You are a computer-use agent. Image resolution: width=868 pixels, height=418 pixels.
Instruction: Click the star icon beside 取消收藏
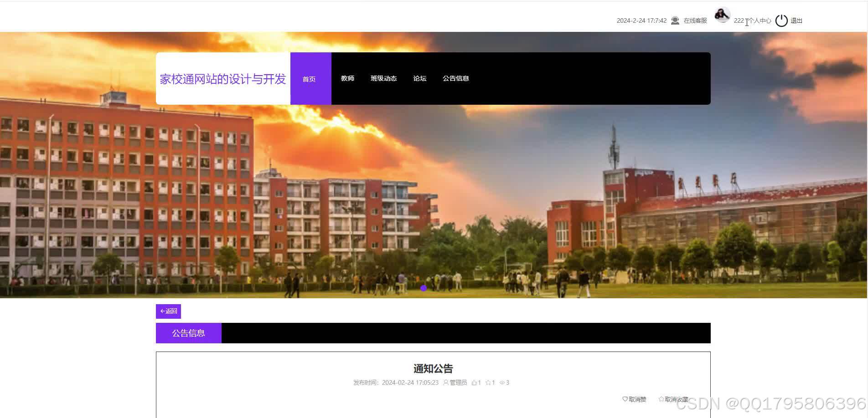tap(661, 399)
